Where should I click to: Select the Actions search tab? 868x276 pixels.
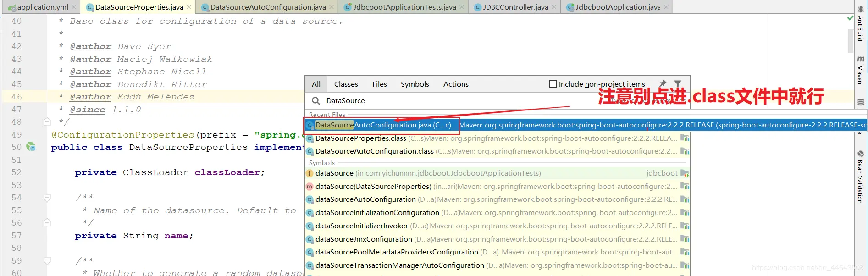[456, 84]
